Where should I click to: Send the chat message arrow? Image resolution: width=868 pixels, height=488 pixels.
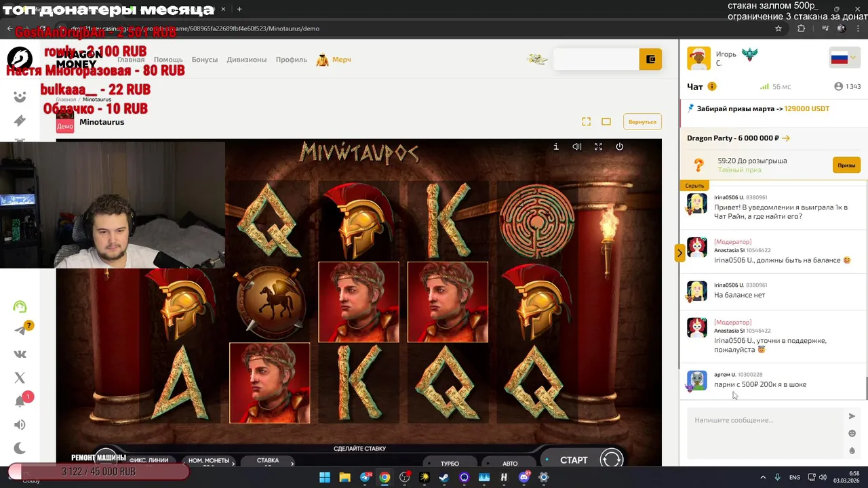coord(852,416)
